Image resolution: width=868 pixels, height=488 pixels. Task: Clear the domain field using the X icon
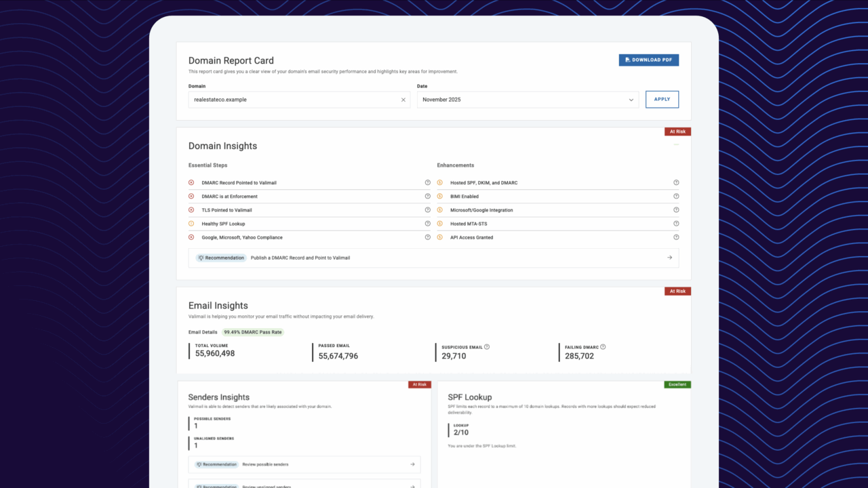click(403, 99)
